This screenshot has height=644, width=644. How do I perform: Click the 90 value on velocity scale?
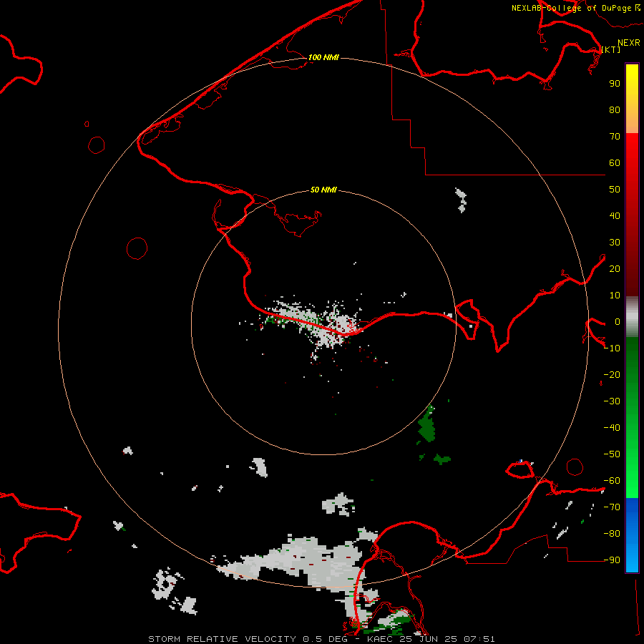615,84
